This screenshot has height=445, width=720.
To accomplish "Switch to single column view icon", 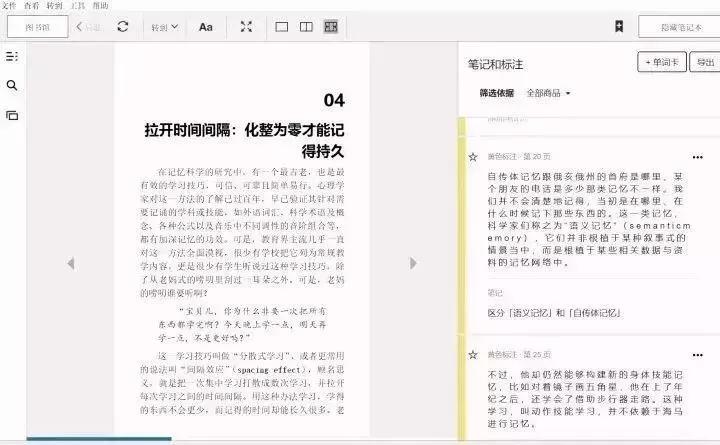I will tap(281, 27).
